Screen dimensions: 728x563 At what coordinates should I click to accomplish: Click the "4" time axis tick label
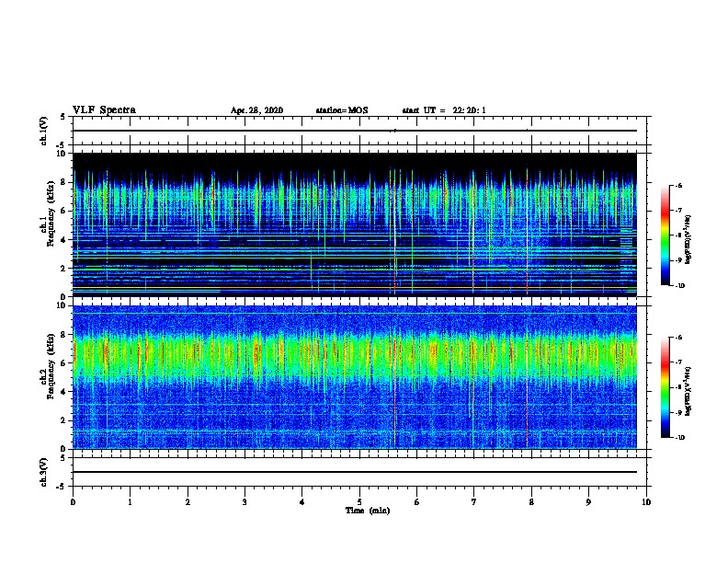click(x=302, y=502)
